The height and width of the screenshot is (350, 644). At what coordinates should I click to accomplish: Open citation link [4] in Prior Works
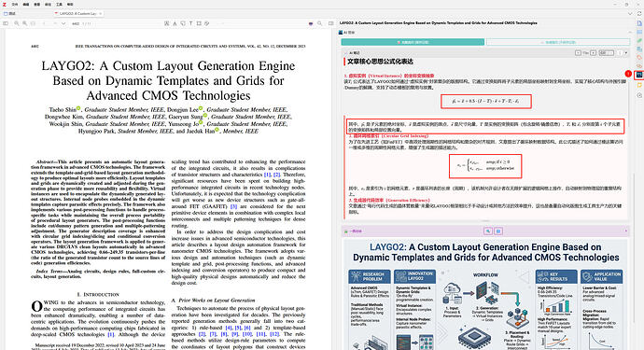229,328
